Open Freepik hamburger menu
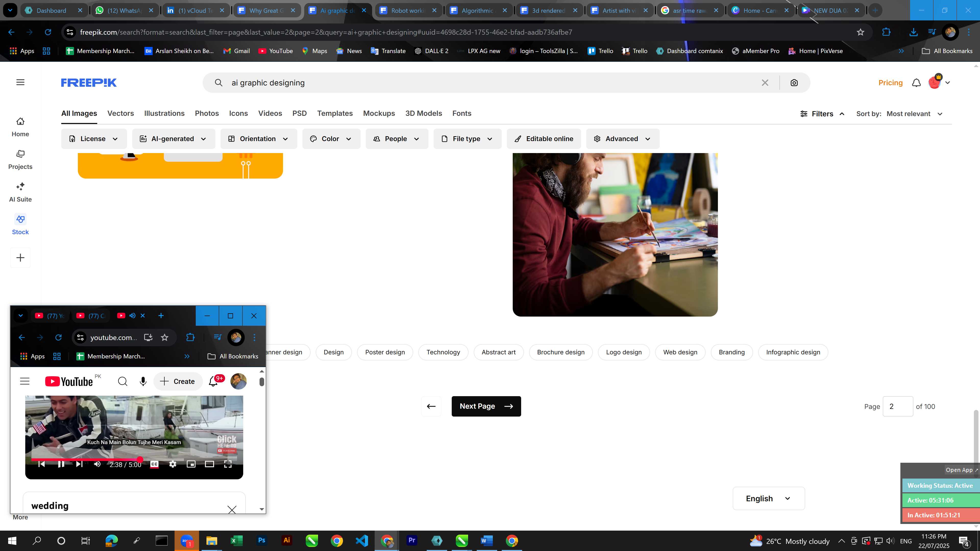The height and width of the screenshot is (551, 980). (20, 82)
